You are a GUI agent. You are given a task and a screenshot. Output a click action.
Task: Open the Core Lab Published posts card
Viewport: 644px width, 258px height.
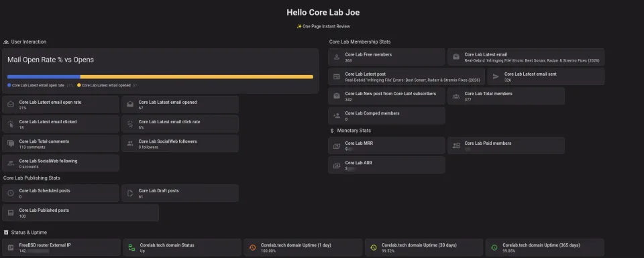(80, 212)
